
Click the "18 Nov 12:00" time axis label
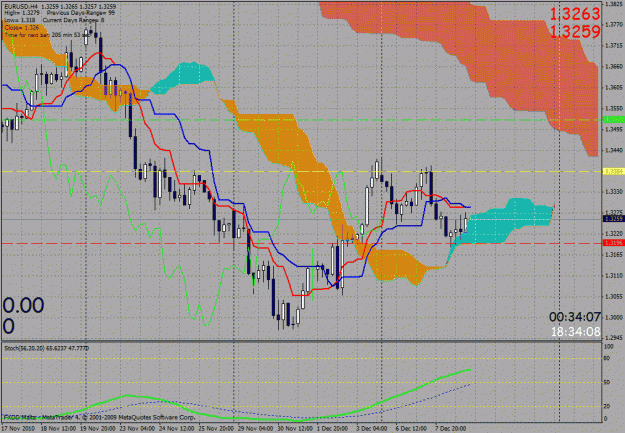pos(57,429)
